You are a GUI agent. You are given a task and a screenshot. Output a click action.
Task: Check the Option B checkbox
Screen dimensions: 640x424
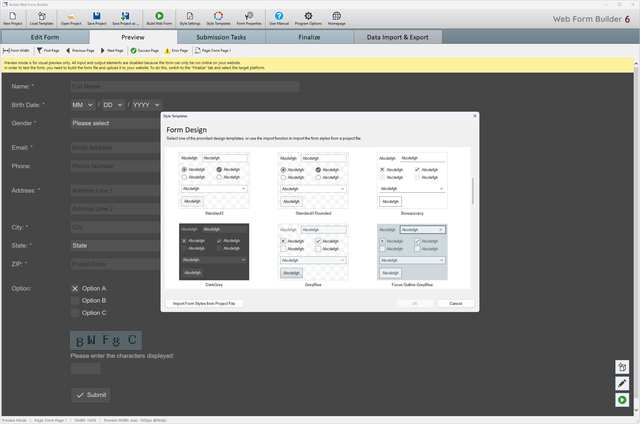tap(75, 301)
